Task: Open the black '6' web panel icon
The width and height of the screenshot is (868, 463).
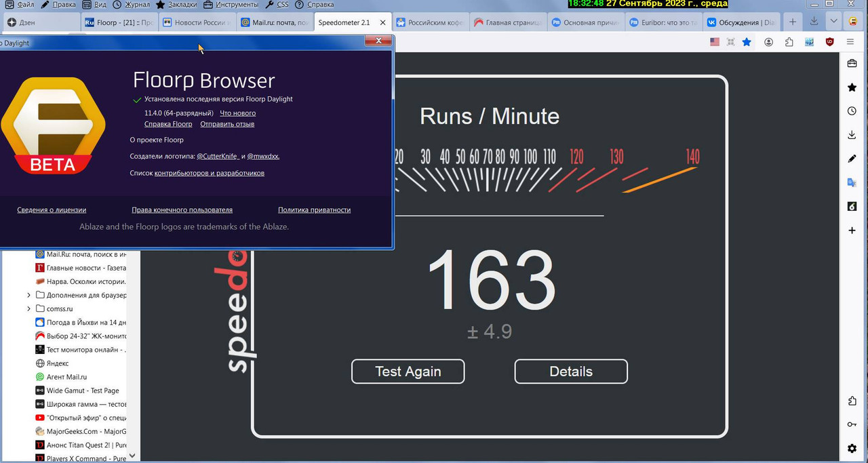Action: click(x=852, y=206)
